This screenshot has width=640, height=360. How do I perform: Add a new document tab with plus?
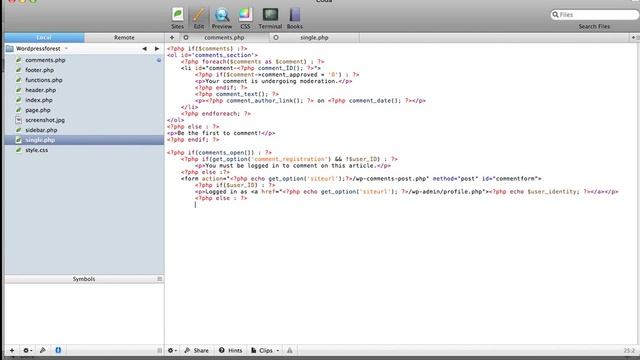172,38
